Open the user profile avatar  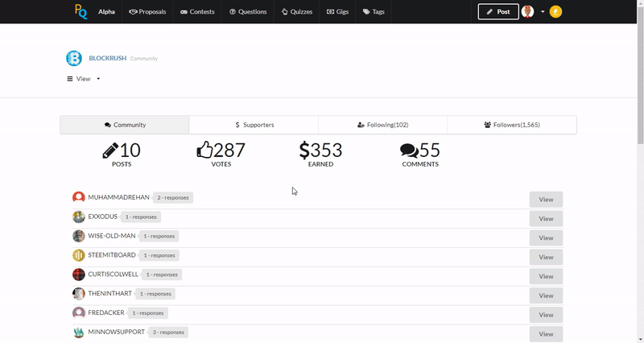[x=528, y=11]
